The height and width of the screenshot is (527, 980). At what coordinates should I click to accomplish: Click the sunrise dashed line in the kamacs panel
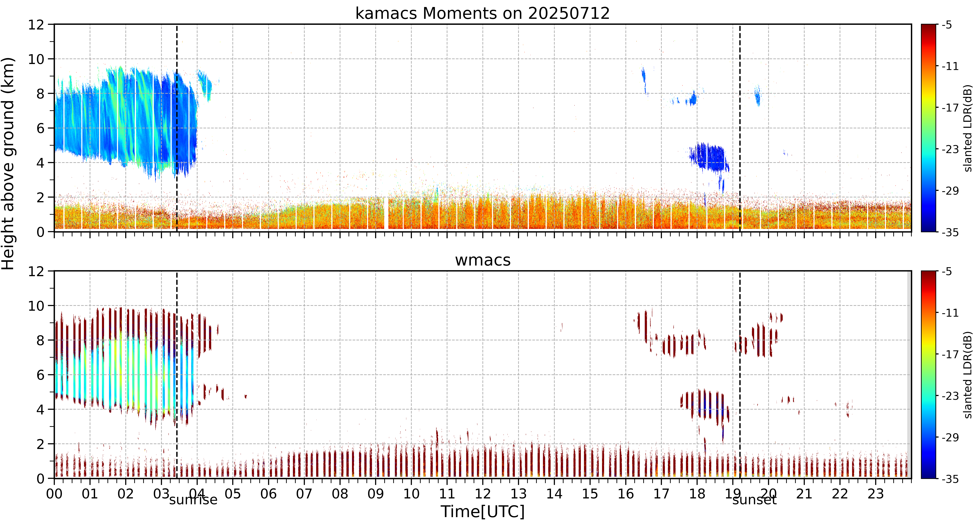[x=177, y=128]
